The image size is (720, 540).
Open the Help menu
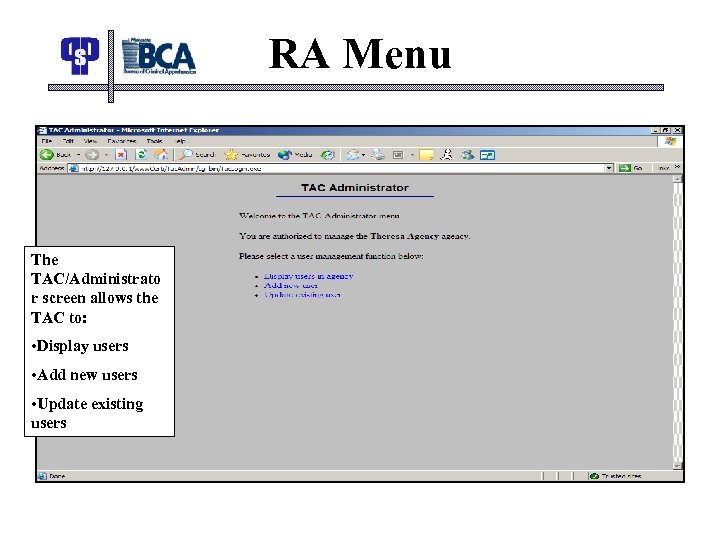point(180,141)
